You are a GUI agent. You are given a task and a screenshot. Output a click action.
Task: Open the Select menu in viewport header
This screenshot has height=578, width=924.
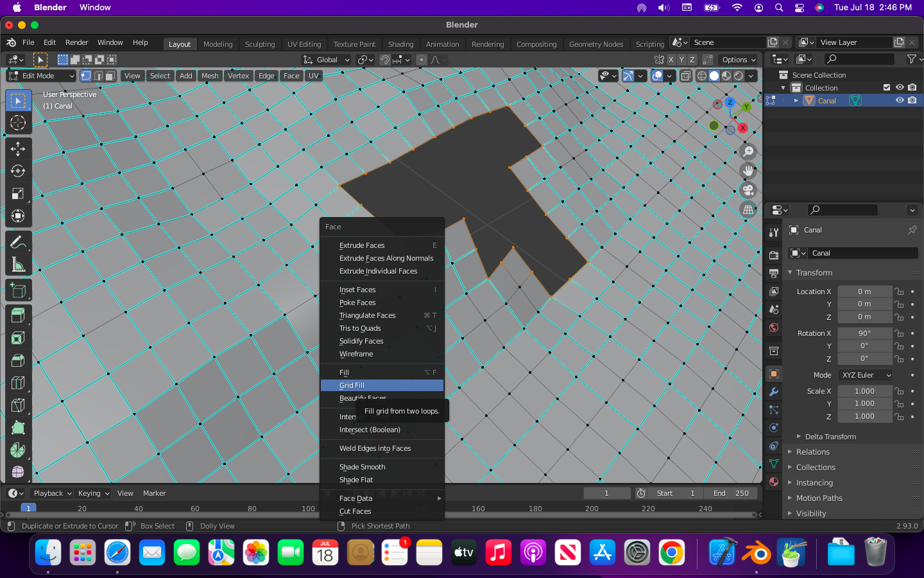coord(160,76)
